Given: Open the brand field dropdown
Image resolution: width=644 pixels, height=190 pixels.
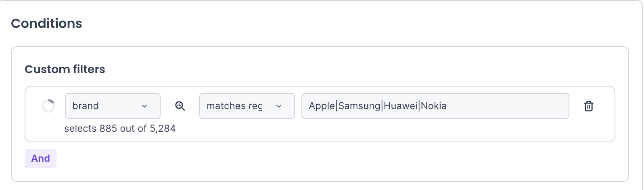Looking at the screenshot, I should (113, 106).
